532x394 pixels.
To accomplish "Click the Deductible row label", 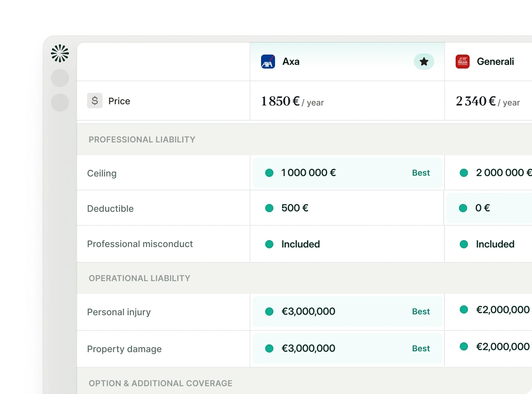I will tap(110, 208).
